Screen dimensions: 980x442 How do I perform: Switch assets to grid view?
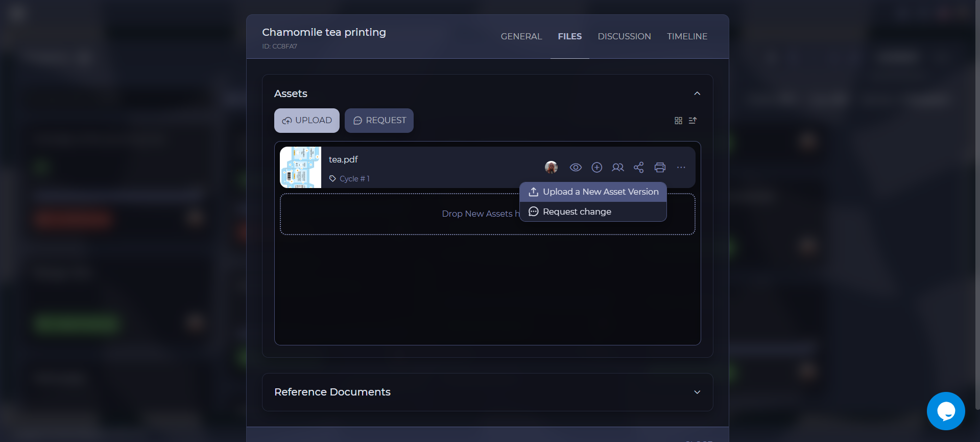click(x=678, y=121)
